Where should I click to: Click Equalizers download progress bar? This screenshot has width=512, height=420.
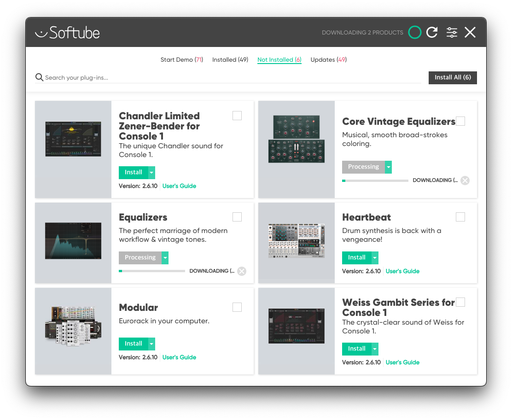(x=152, y=271)
